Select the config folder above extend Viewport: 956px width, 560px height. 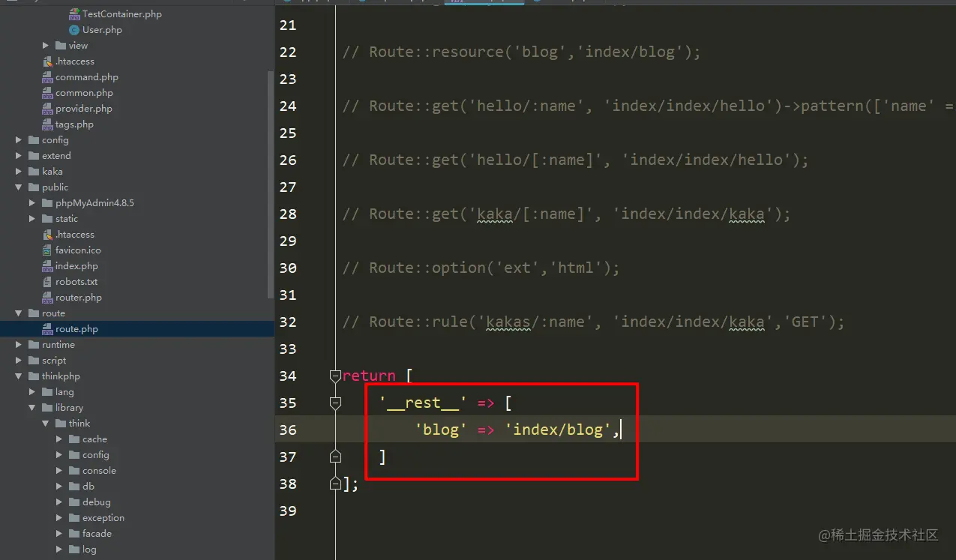[x=55, y=140]
